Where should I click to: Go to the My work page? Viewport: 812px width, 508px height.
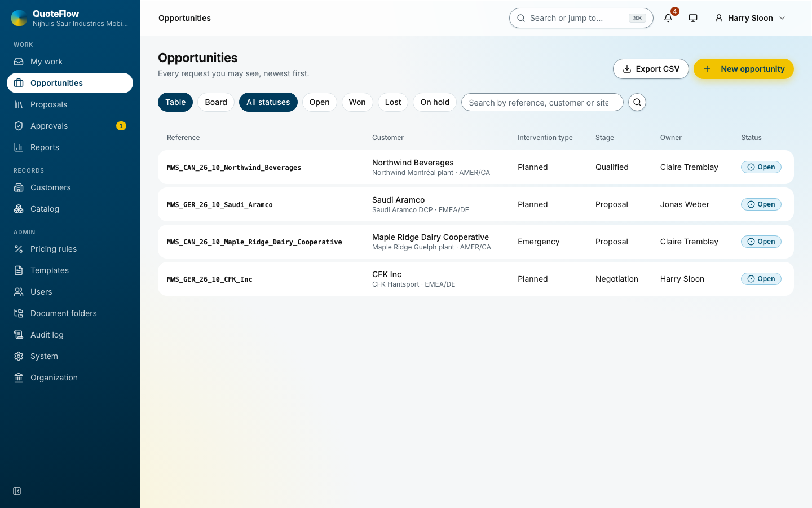click(x=70, y=62)
